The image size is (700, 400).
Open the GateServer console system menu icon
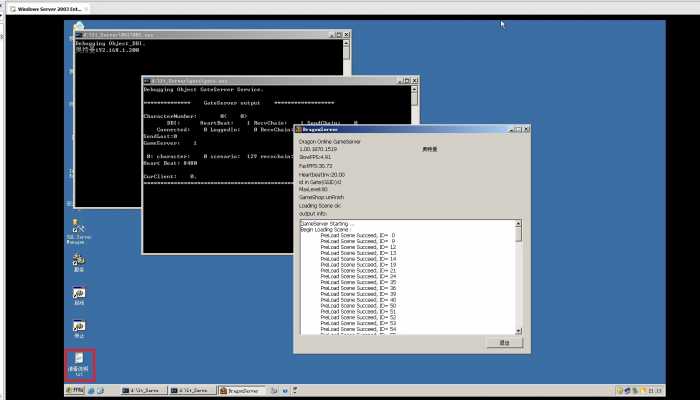click(x=147, y=79)
